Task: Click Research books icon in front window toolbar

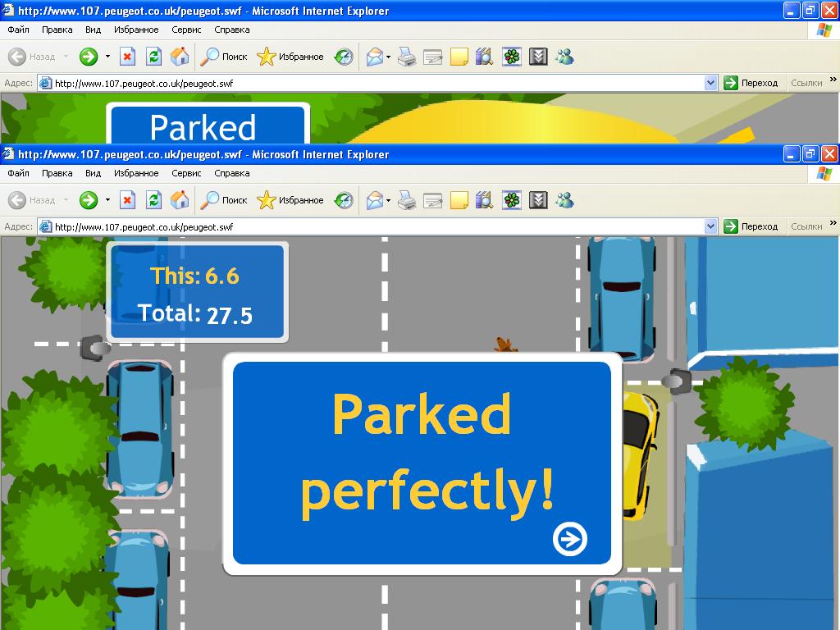Action: (x=485, y=200)
